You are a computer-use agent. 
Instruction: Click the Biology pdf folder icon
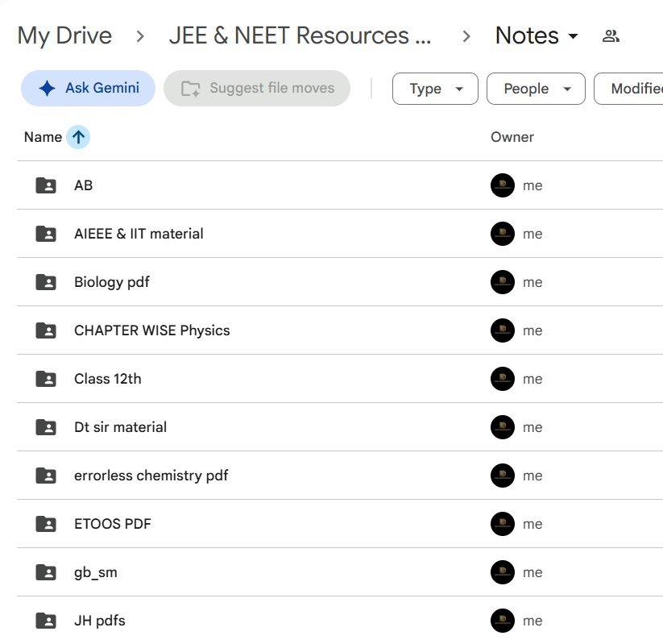[46, 282]
